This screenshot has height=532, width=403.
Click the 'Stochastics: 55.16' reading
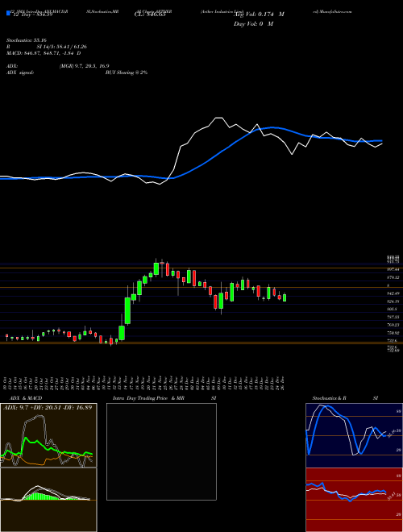[26, 40]
